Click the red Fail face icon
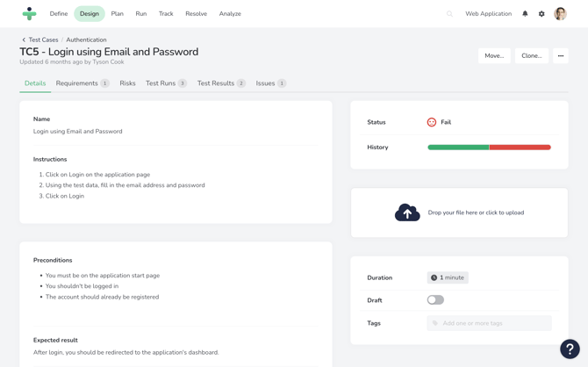 432,122
